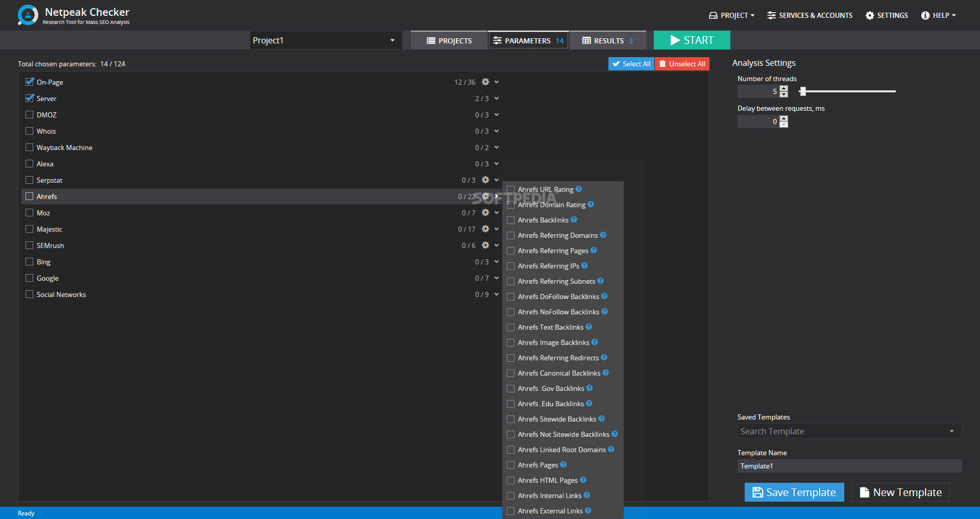Open the Search Template dropdown
This screenshot has height=519, width=980.
tap(849, 431)
